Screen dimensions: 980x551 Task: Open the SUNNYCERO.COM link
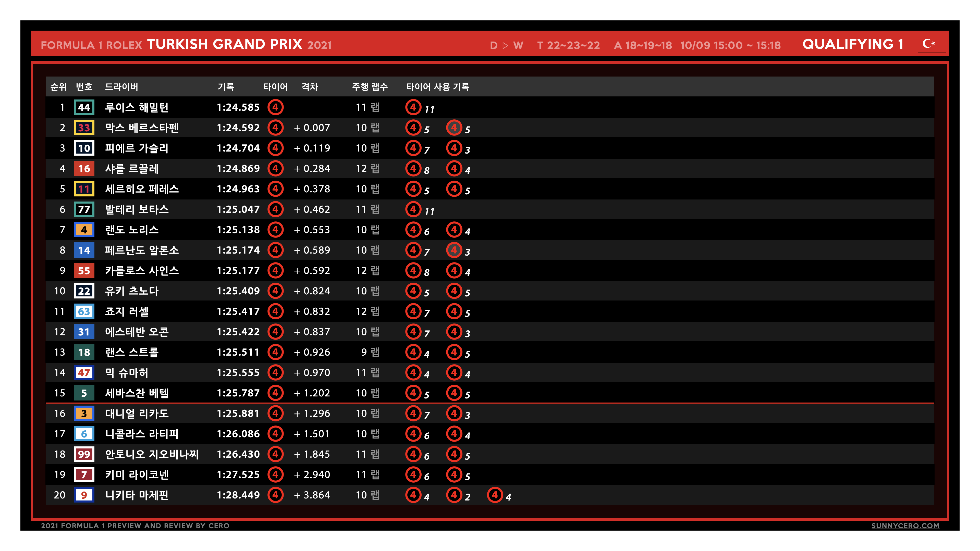pos(905,525)
